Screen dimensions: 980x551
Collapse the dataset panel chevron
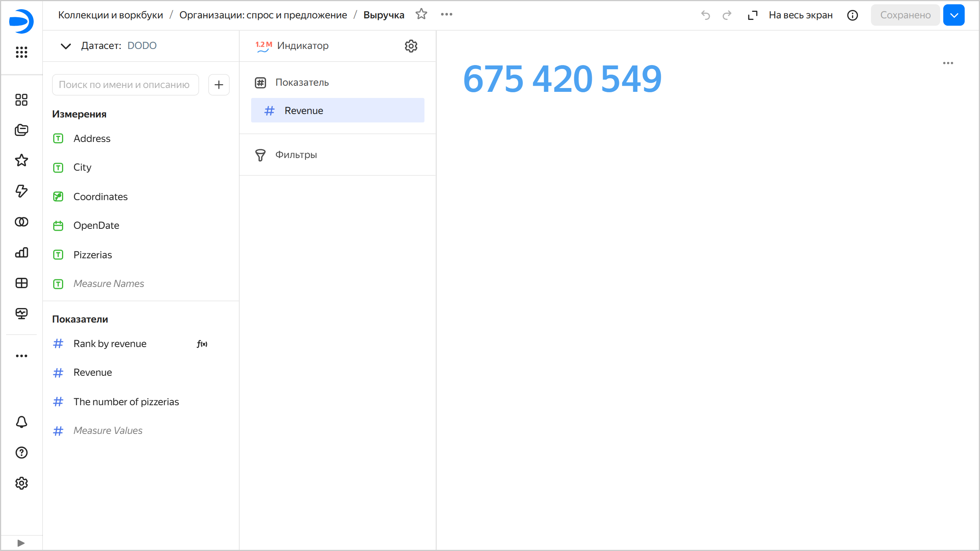coord(66,46)
